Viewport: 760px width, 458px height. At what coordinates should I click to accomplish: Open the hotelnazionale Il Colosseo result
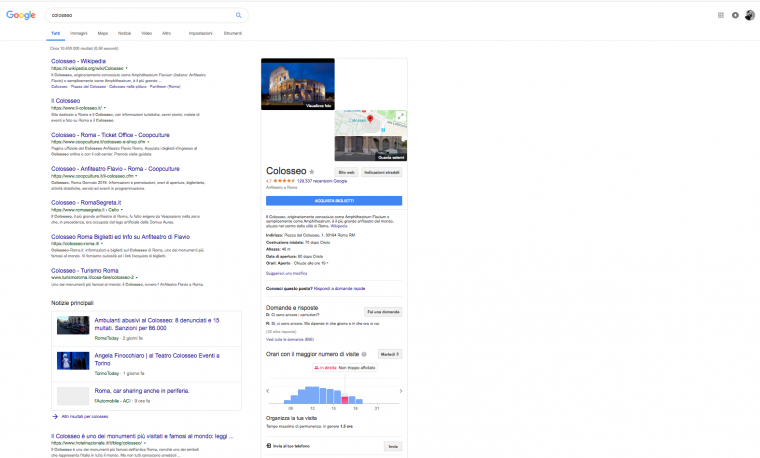tap(142, 436)
